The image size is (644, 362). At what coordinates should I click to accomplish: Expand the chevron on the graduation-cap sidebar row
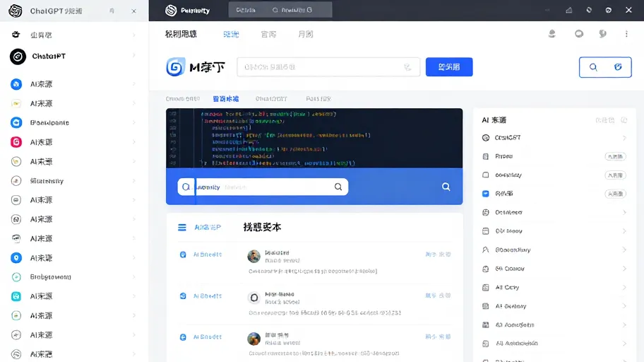tap(134, 122)
